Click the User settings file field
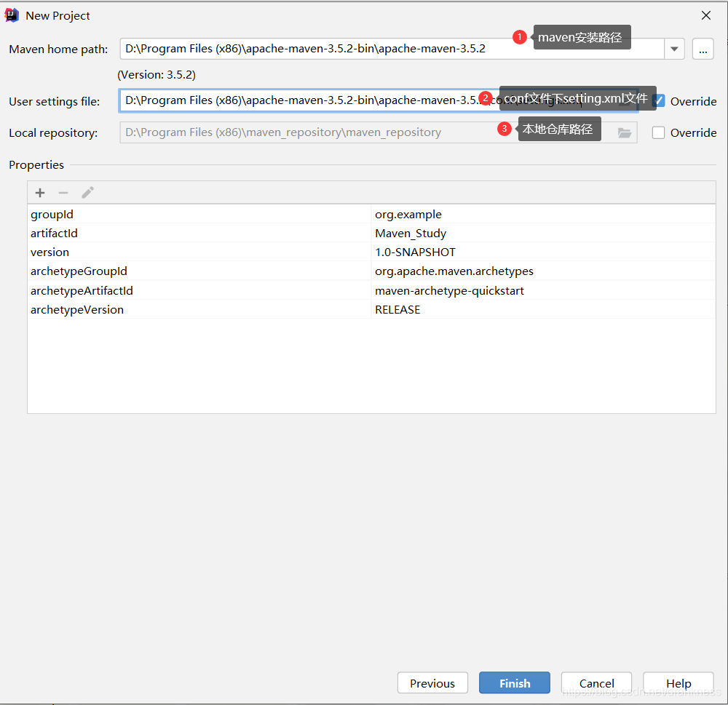This screenshot has height=705, width=728. click(x=379, y=100)
